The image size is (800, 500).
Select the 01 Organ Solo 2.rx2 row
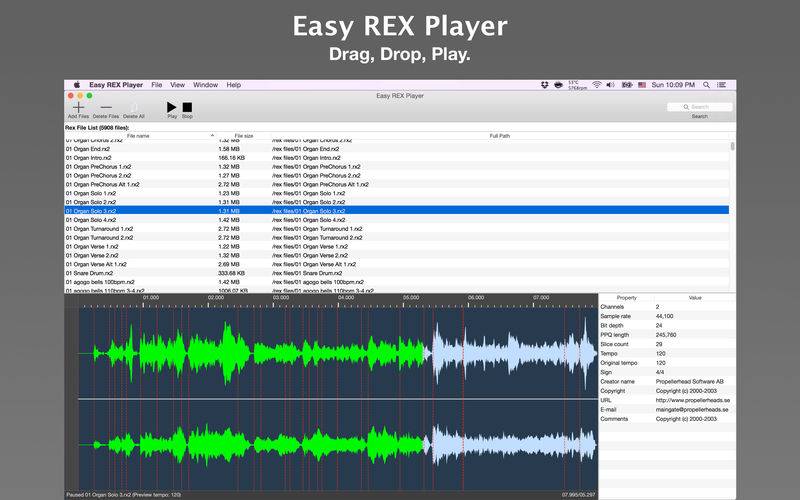click(396, 202)
